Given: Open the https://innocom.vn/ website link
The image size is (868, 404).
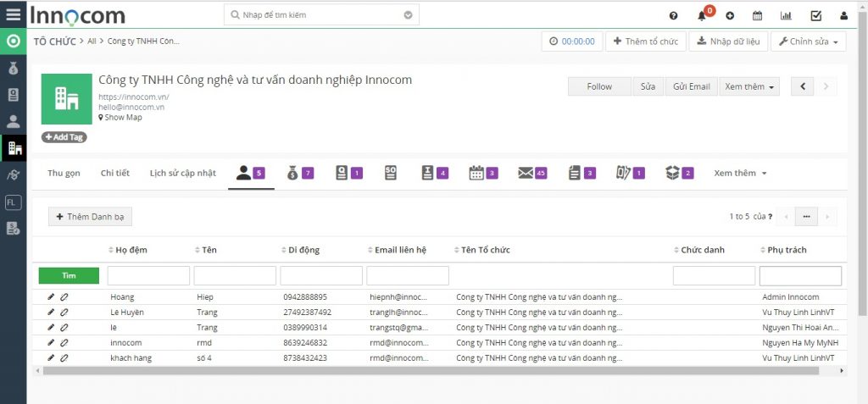Looking at the screenshot, I should tap(134, 97).
